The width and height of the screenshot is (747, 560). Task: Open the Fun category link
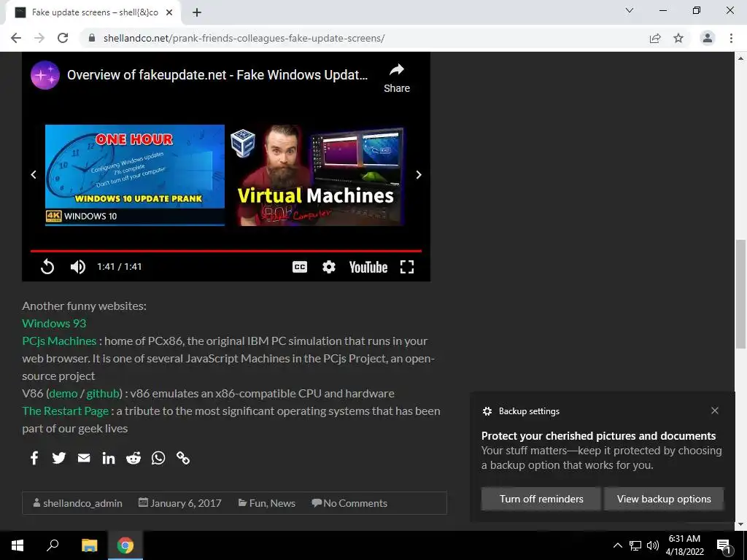click(257, 503)
